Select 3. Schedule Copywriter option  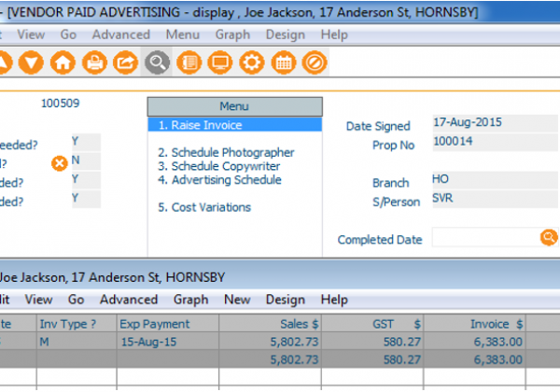point(219,166)
